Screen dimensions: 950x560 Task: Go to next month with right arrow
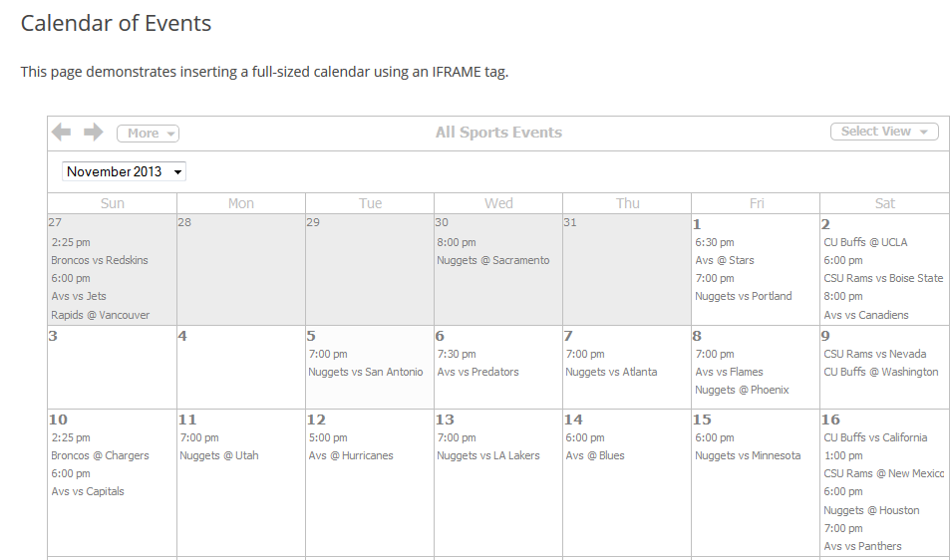94,132
